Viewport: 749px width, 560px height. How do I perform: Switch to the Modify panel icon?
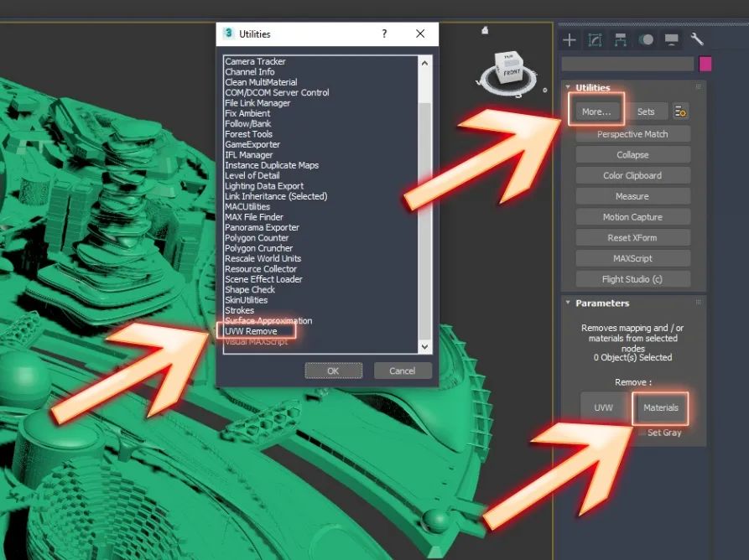(595, 39)
